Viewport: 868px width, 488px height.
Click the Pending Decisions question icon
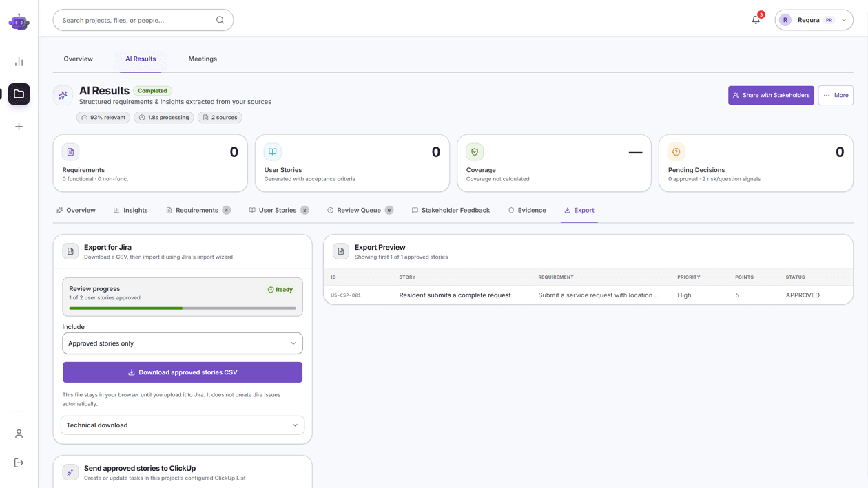coord(676,151)
